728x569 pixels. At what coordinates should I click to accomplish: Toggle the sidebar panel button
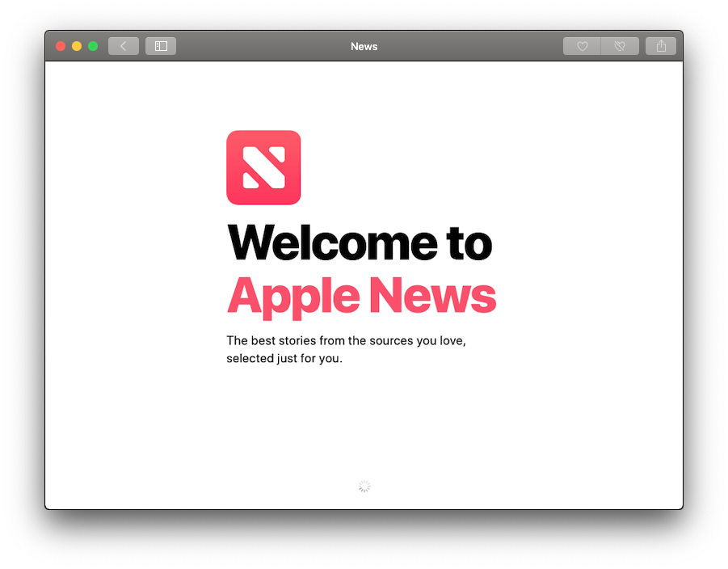tap(161, 46)
